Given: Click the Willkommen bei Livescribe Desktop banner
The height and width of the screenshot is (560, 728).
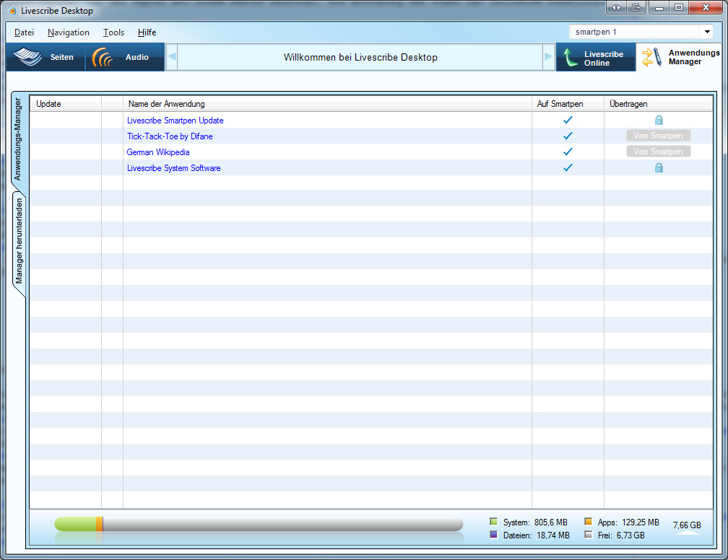Looking at the screenshot, I should 360,57.
